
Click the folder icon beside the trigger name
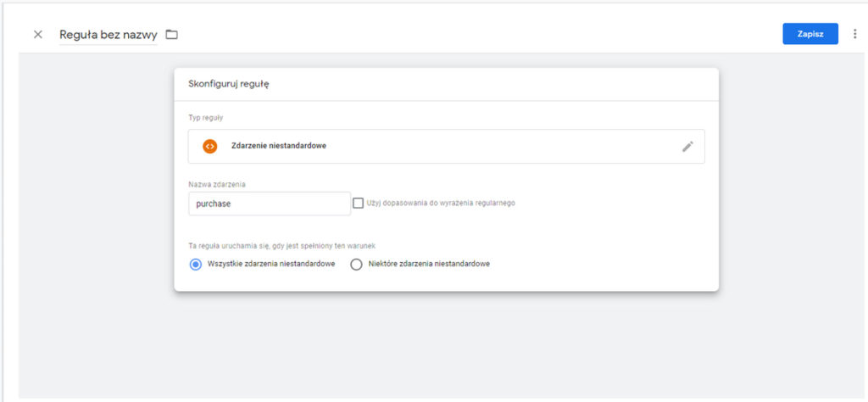click(172, 34)
